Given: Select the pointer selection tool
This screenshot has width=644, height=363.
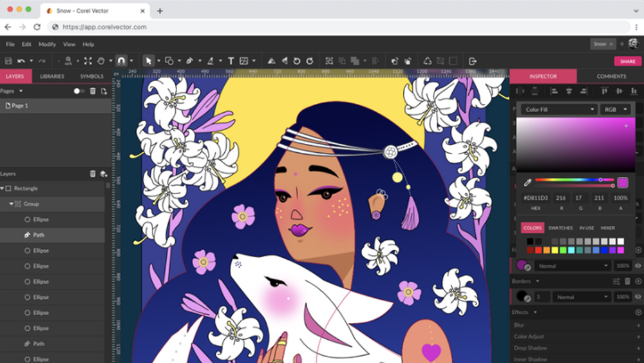Looking at the screenshot, I should (x=148, y=61).
